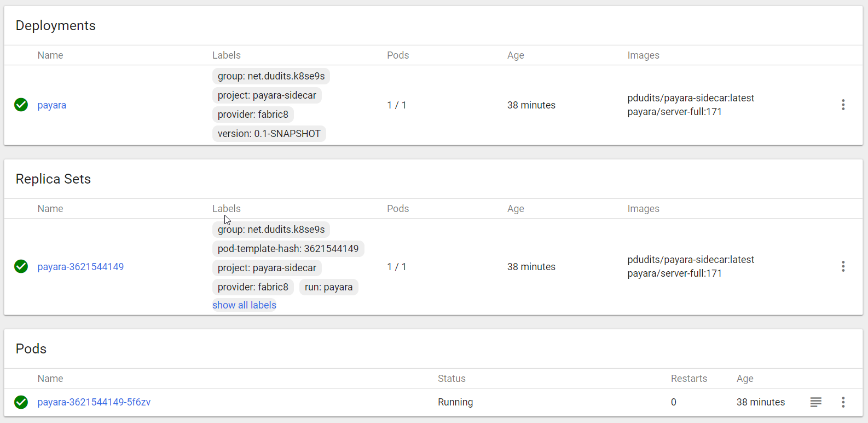Click group: net.dudits.k8se9s chip in Replica Sets
Screen dimensions: 868x423
[271, 230]
